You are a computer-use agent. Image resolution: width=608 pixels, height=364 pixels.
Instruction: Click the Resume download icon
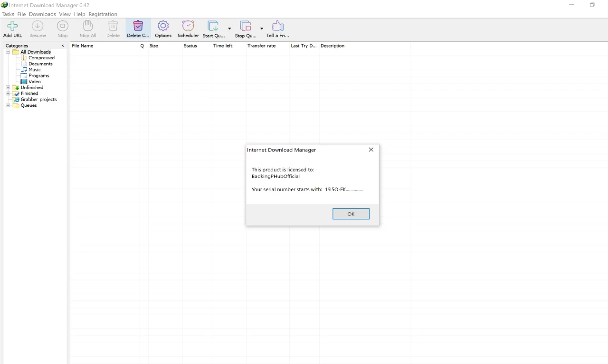click(x=38, y=26)
